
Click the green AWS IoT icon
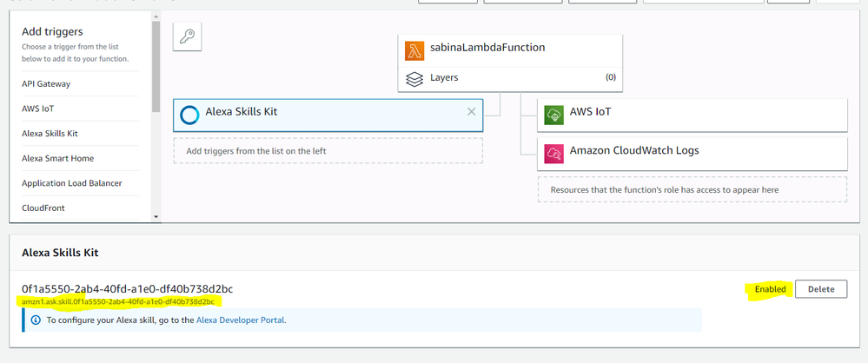point(553,115)
